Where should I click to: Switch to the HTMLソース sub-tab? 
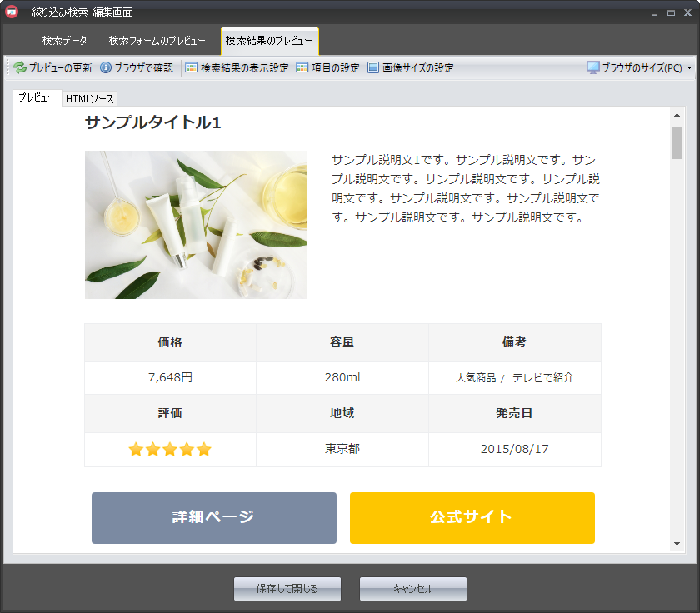pyautogui.click(x=90, y=99)
